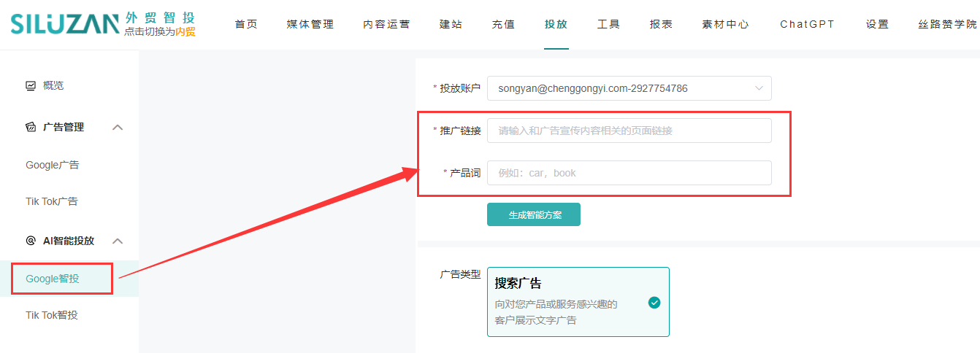Toggle the 搜索广告 checkmark
The image size is (980, 353).
click(x=654, y=302)
